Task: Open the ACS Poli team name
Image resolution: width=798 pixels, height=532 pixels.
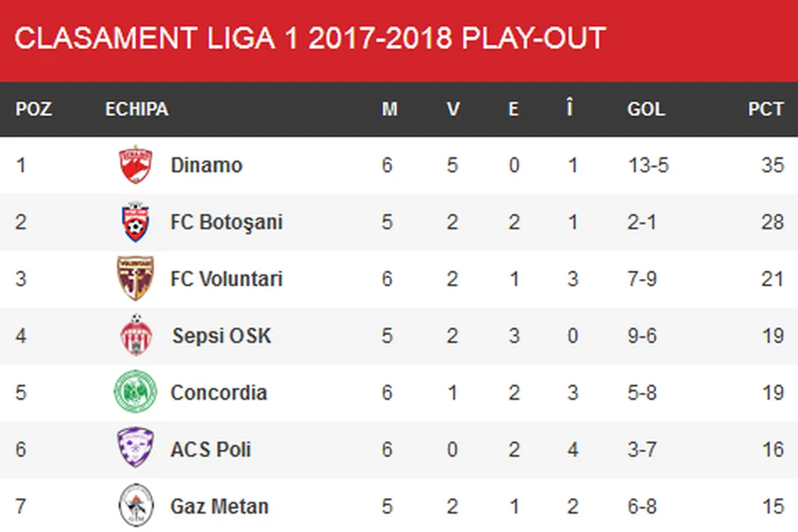Action: point(211,449)
